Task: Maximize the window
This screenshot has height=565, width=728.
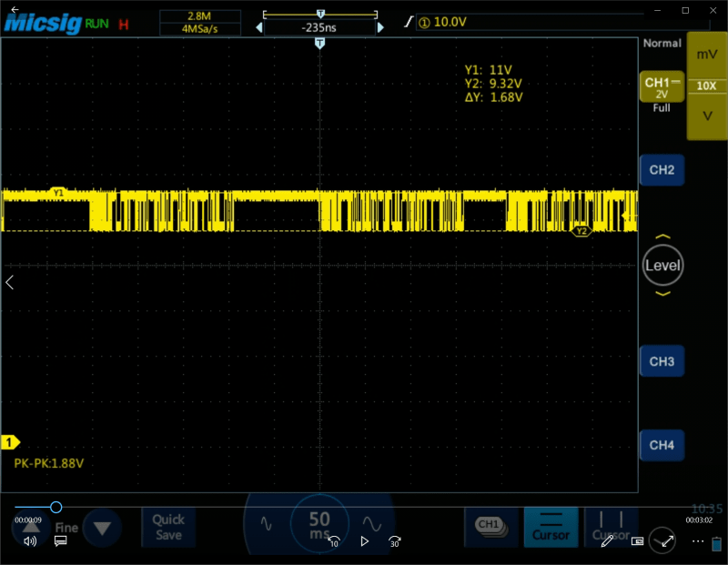Action: [685, 10]
